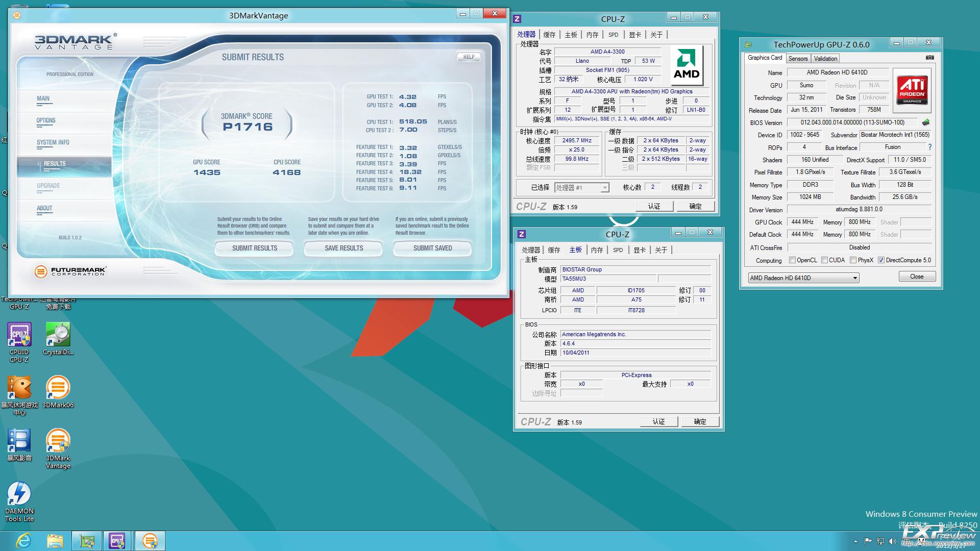This screenshot has height=551, width=980.
Task: Click the Close button in GPU-Z
Action: pos(917,277)
